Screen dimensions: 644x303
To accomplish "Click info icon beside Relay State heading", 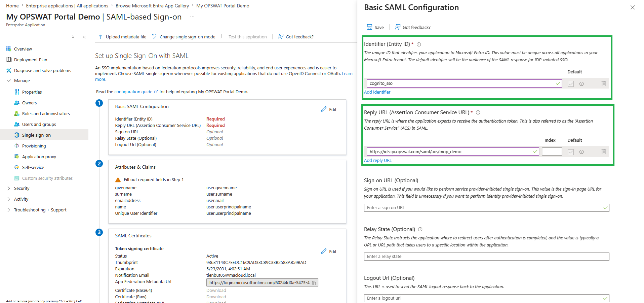I will (420, 230).
